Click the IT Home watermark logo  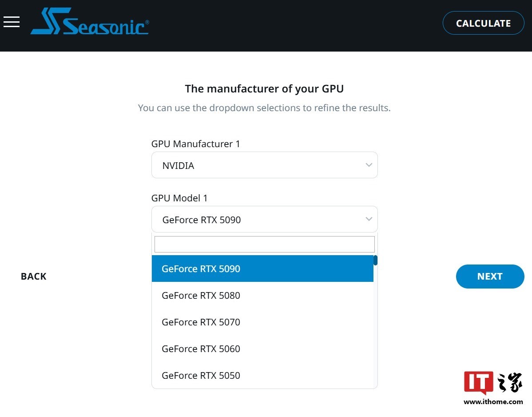493,383
